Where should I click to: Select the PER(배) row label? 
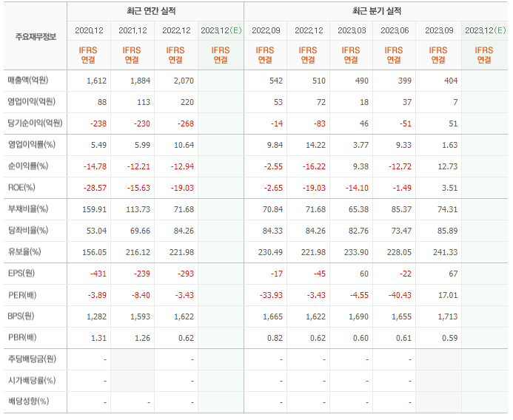tap(22, 295)
